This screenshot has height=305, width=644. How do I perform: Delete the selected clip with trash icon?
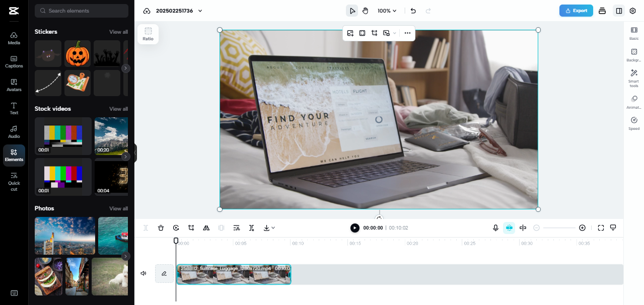pos(161,228)
